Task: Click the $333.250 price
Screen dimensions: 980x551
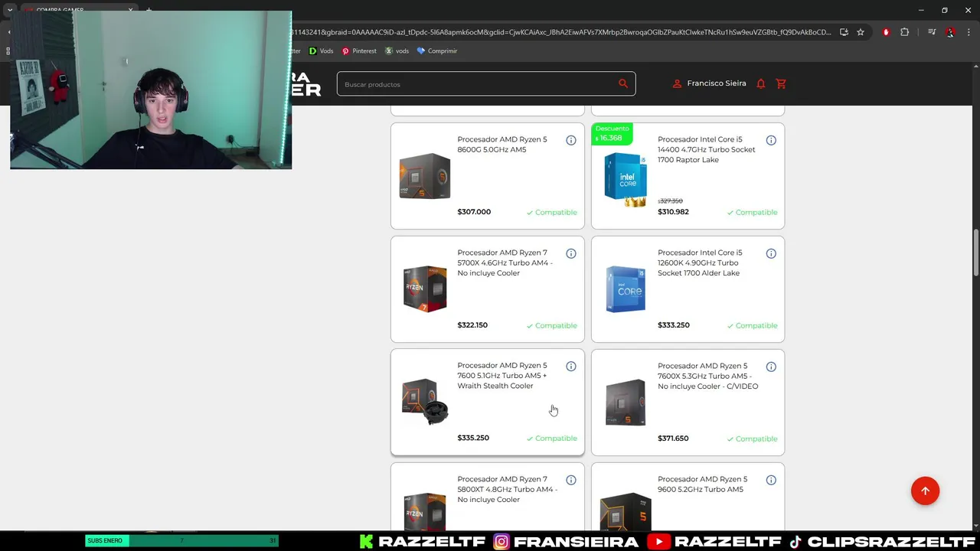Action: pyautogui.click(x=674, y=325)
